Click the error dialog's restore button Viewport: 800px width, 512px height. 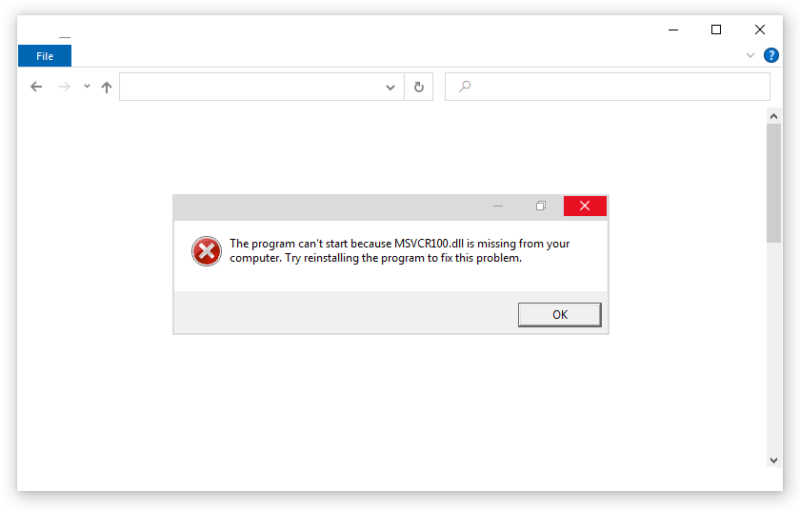click(541, 206)
